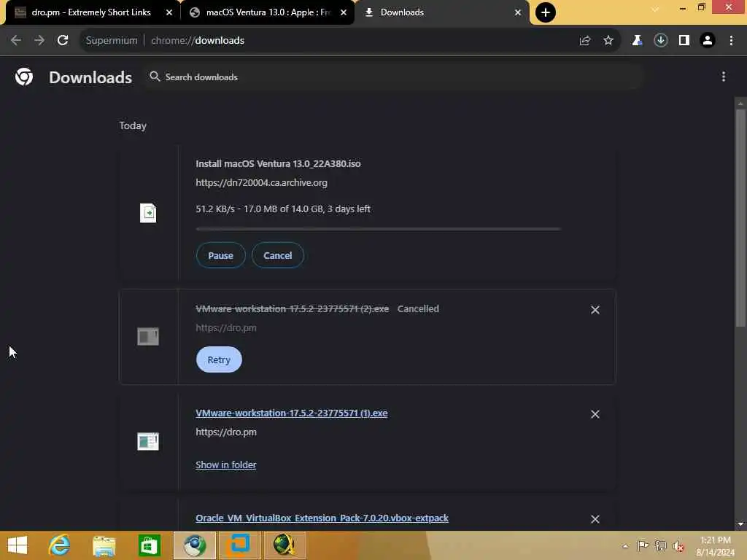Click the globe application taskbar icon

click(284, 545)
